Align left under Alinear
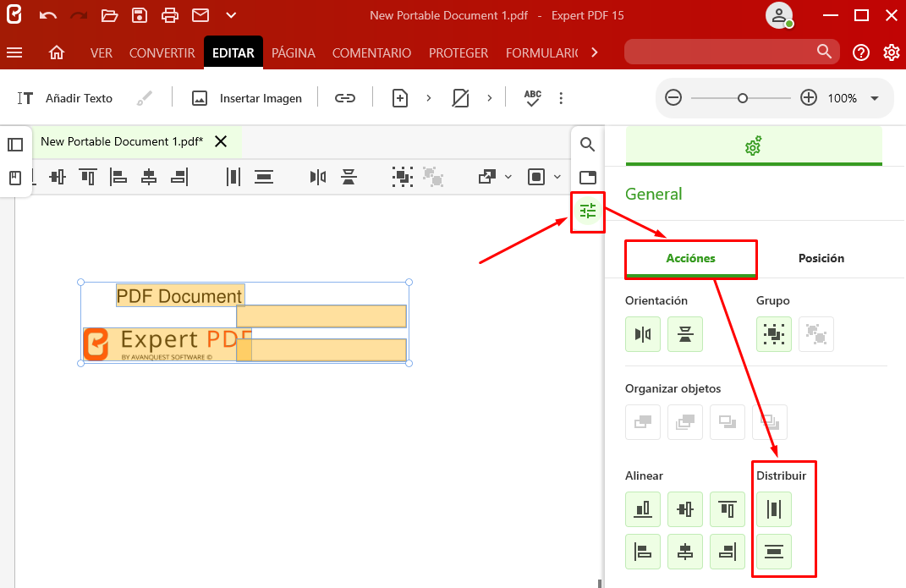 coord(643,552)
